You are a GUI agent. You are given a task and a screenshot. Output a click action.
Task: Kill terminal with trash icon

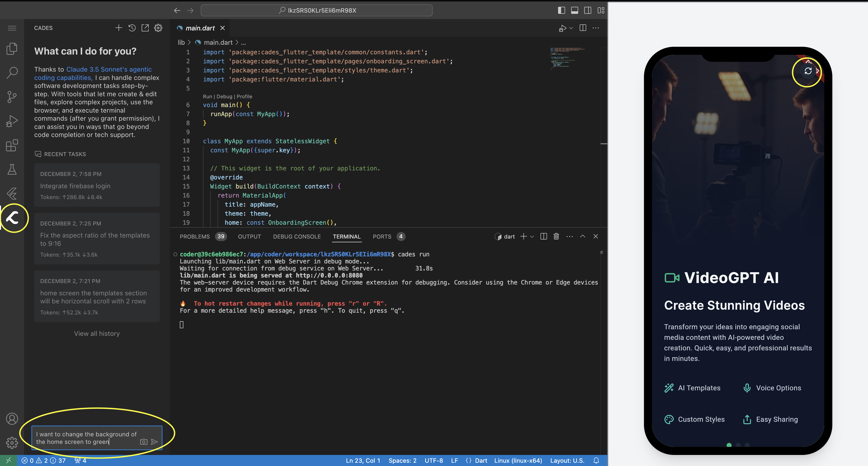(556, 236)
